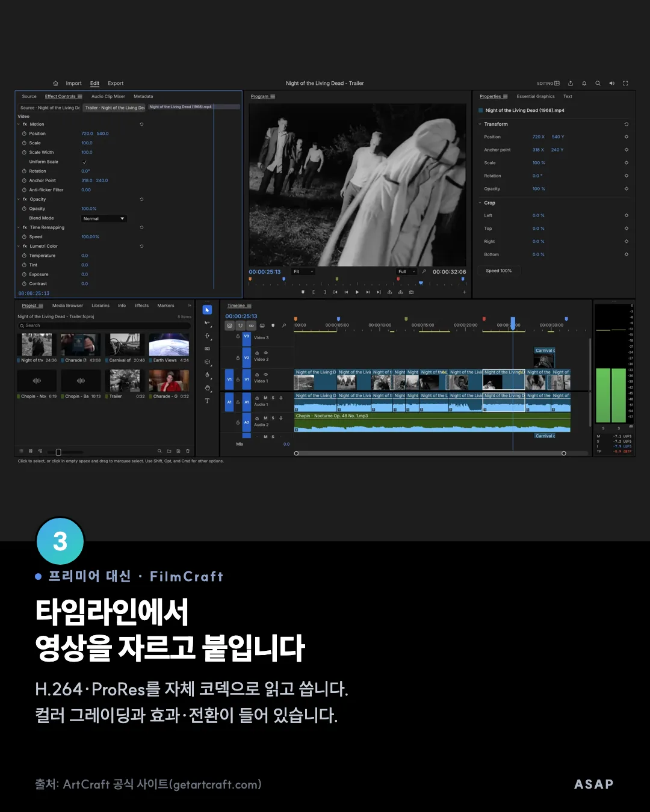The height and width of the screenshot is (812, 650).
Task: Open Program monitor settings wrench
Action: (424, 271)
